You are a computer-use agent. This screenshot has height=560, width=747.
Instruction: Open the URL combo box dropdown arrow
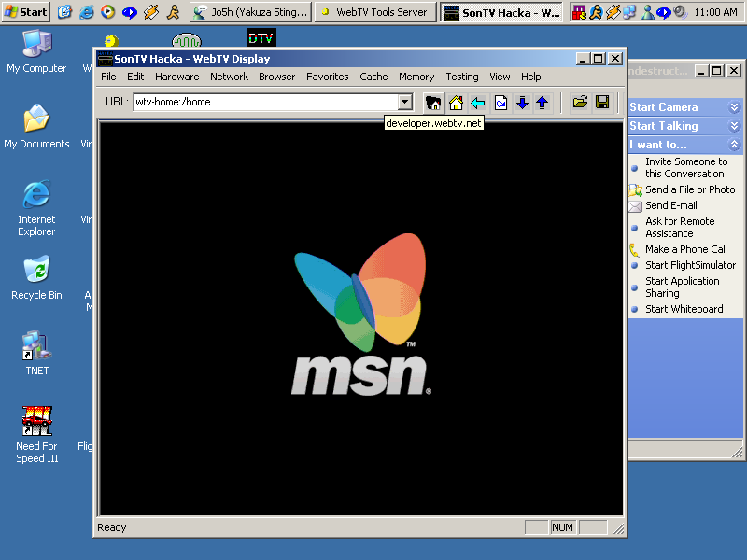click(405, 103)
